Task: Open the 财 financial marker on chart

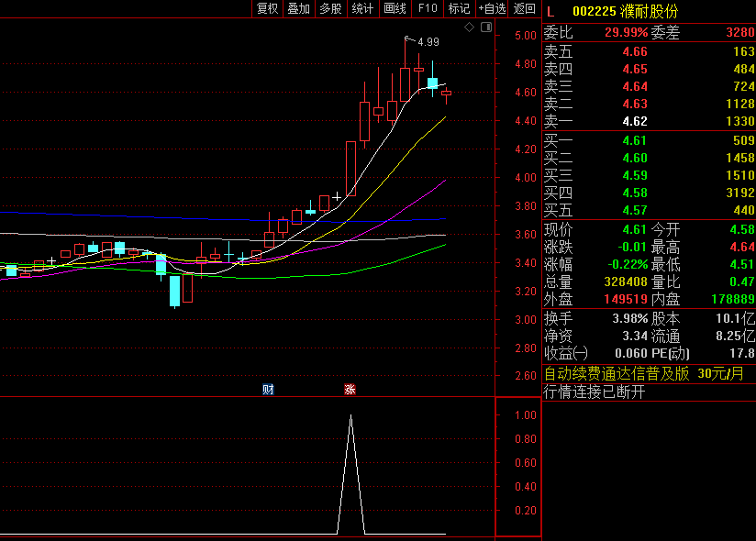Action: point(268,390)
